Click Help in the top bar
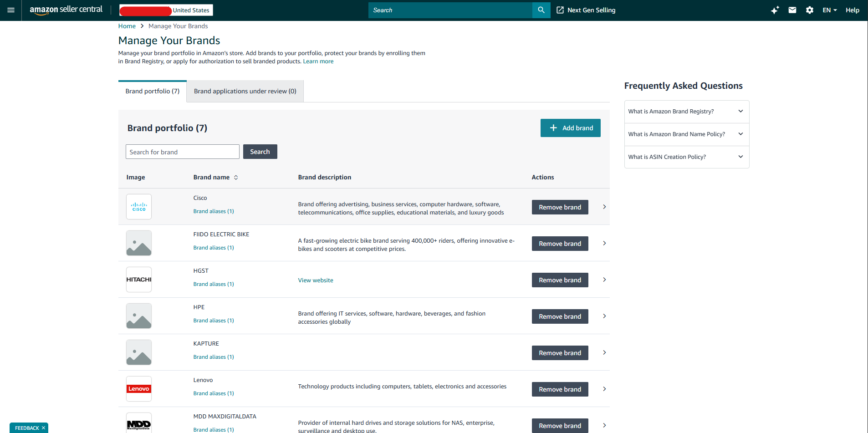 click(853, 10)
